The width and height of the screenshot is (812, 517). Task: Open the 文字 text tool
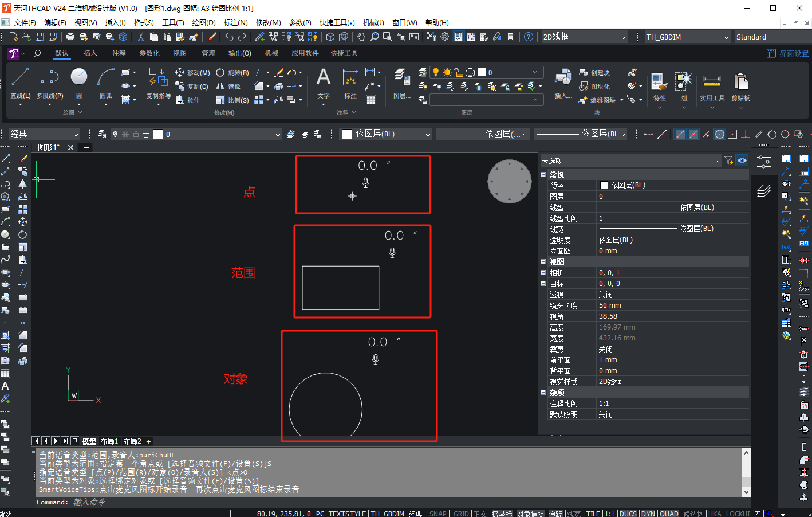(324, 84)
